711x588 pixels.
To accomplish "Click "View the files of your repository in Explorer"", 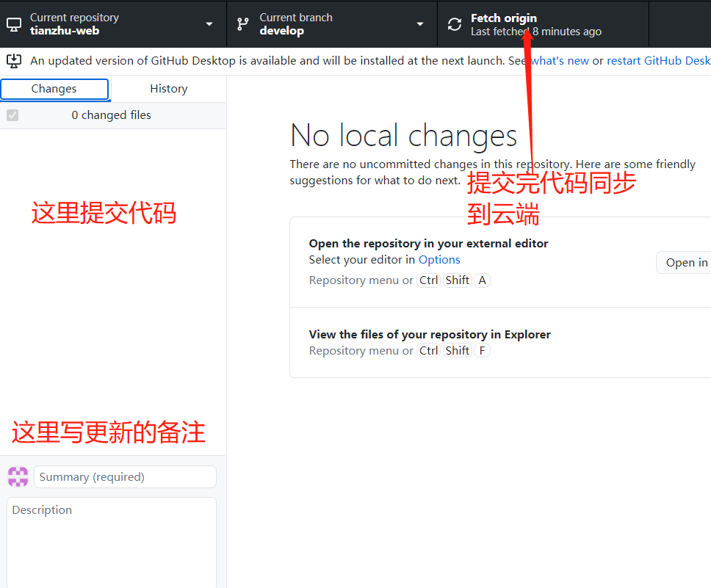I will coord(430,335).
